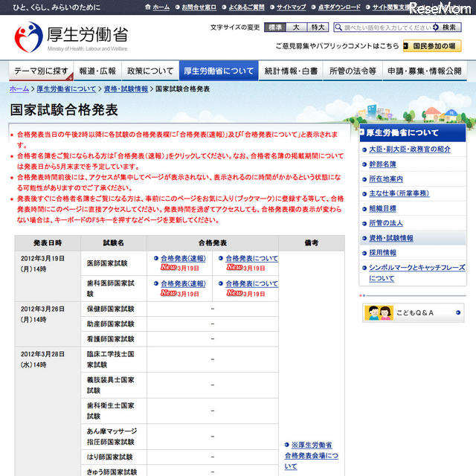
Task: Open よくあるご質問 link
Action: [x=246, y=7]
